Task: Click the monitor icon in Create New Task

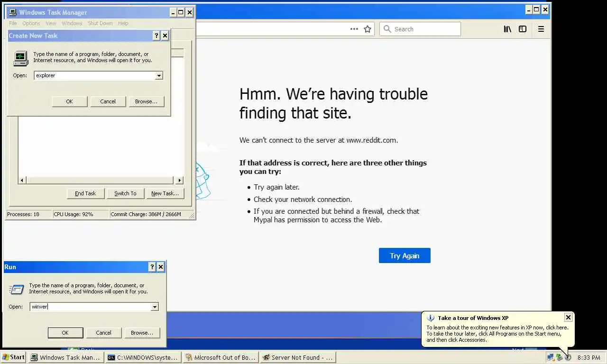Action: tap(21, 58)
